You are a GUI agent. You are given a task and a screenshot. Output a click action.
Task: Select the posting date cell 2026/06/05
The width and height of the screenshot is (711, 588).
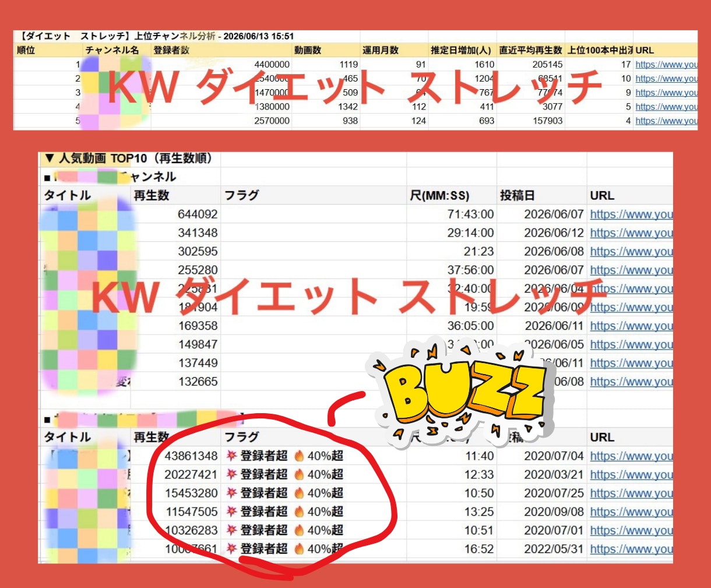[x=554, y=344]
